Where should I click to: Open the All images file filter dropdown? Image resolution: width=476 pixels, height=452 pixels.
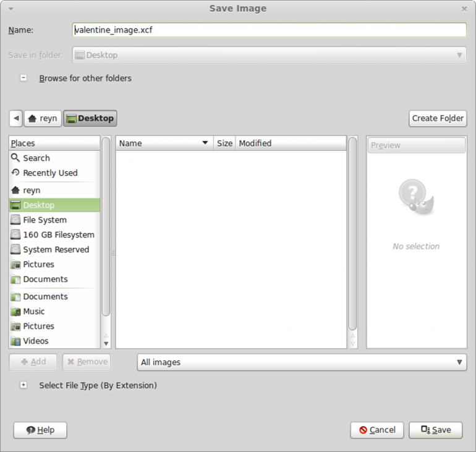[x=302, y=362]
